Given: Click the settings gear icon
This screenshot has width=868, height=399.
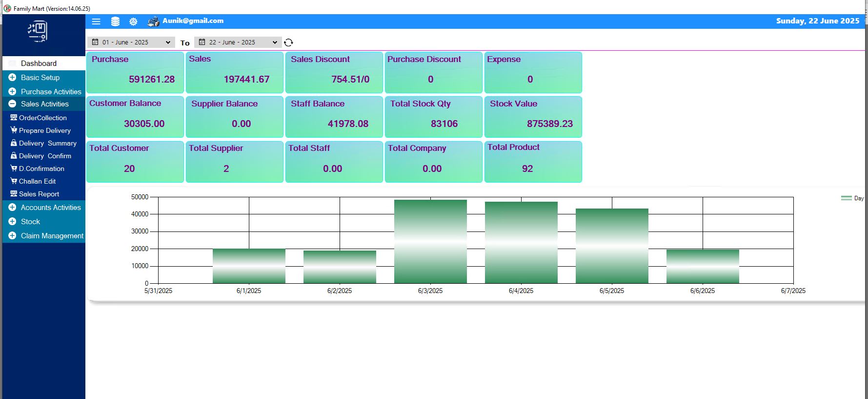Looking at the screenshot, I should [x=133, y=21].
